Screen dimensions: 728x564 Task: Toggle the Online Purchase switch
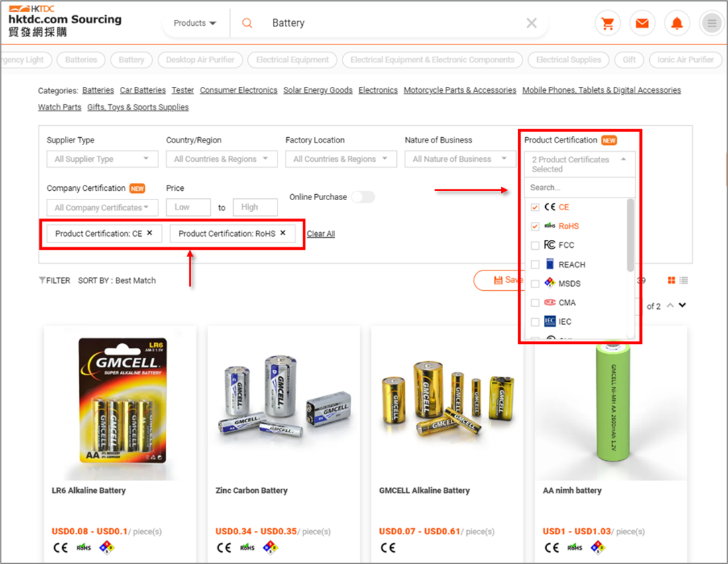363,197
